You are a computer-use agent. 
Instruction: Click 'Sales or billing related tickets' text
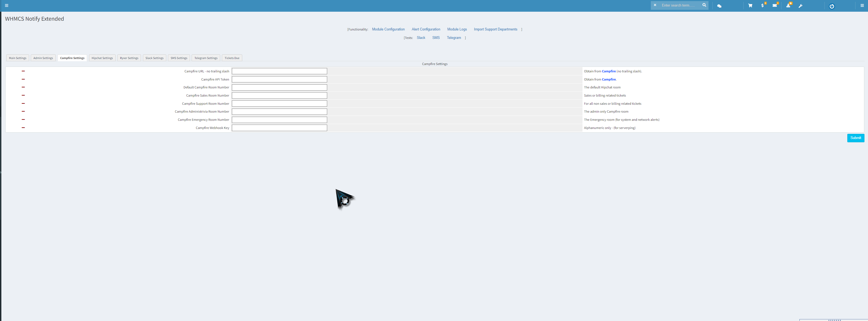pyautogui.click(x=605, y=95)
